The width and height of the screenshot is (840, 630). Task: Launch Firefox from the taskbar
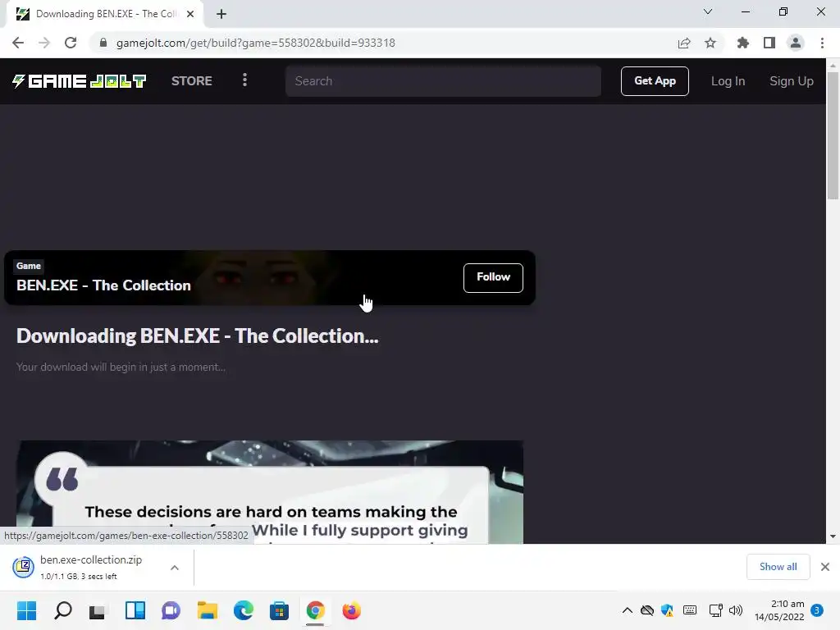[351, 610]
